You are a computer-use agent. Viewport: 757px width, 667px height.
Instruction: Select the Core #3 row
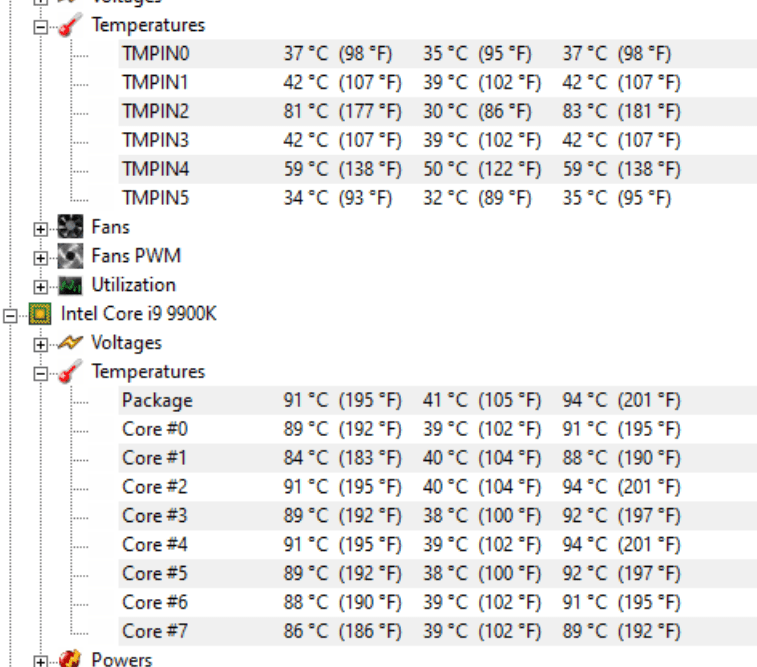click(437, 516)
